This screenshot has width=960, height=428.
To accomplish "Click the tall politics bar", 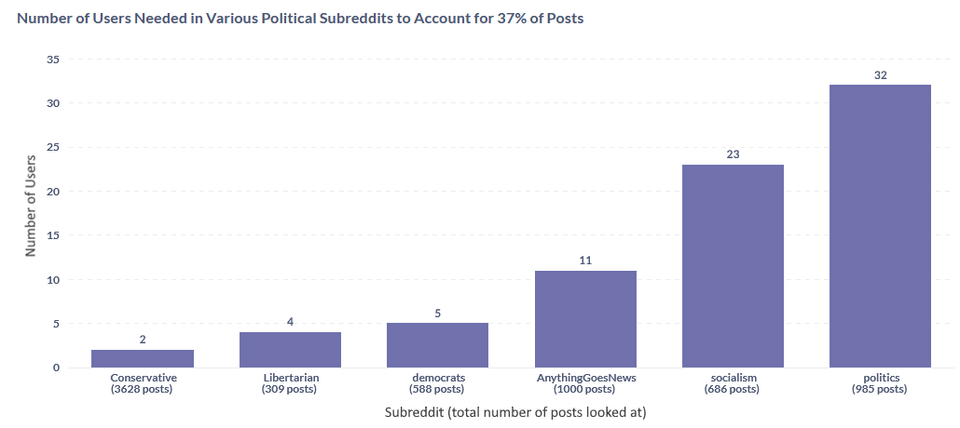I will pos(880,227).
